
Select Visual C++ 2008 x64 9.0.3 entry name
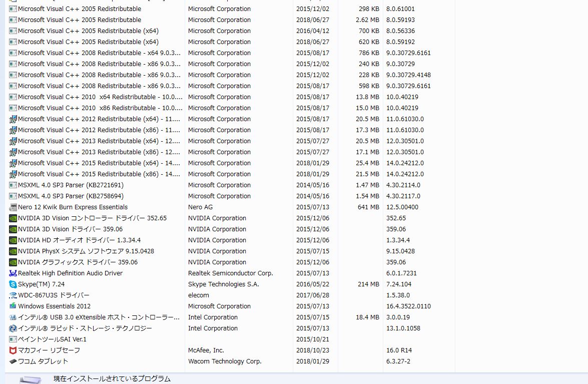tap(99, 53)
